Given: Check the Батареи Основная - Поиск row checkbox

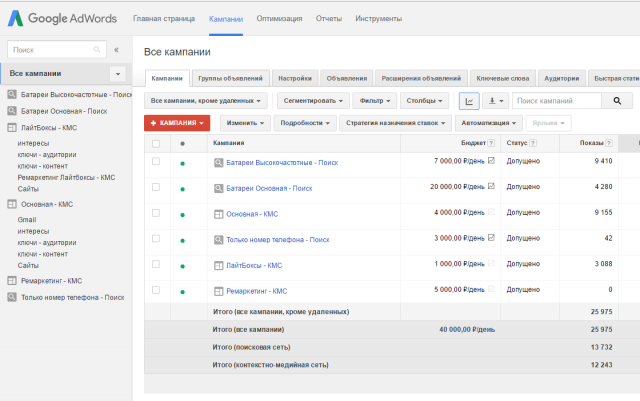Looking at the screenshot, I should point(156,187).
